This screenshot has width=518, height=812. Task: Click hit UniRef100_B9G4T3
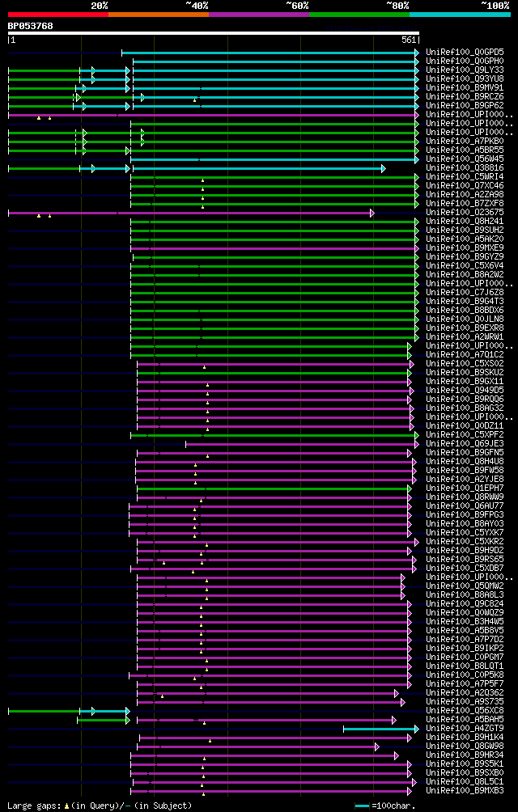465,301
